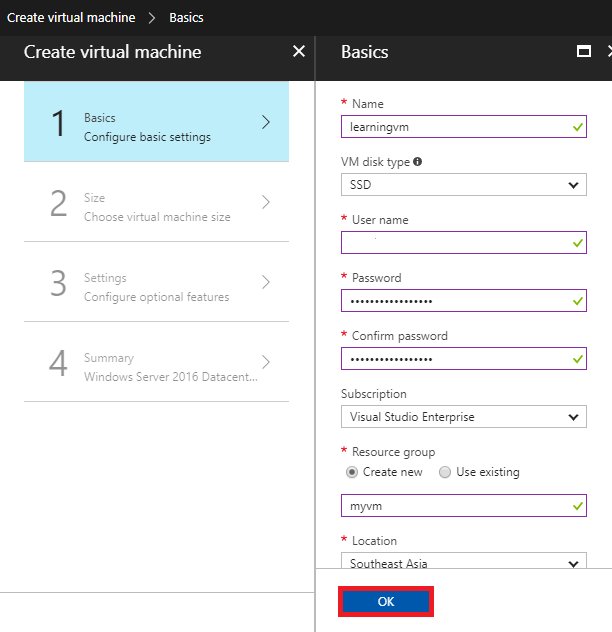
Task: Click the chevron arrow on Summary step
Action: point(266,362)
